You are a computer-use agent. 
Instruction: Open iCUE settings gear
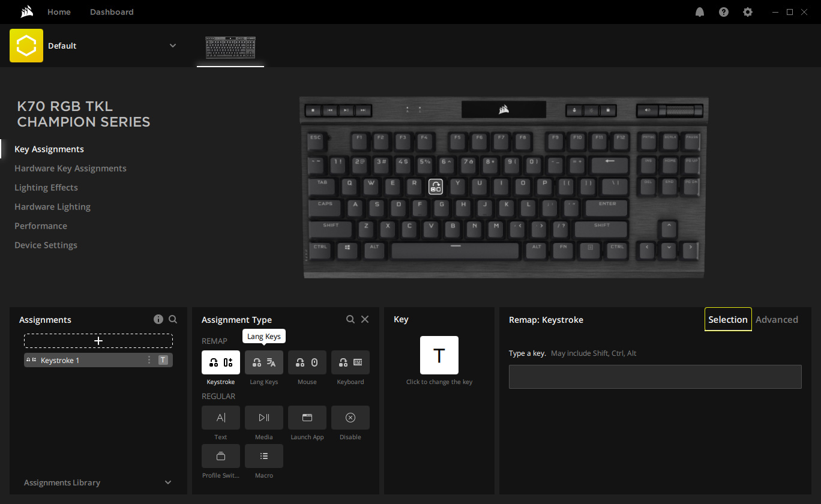[x=748, y=12]
